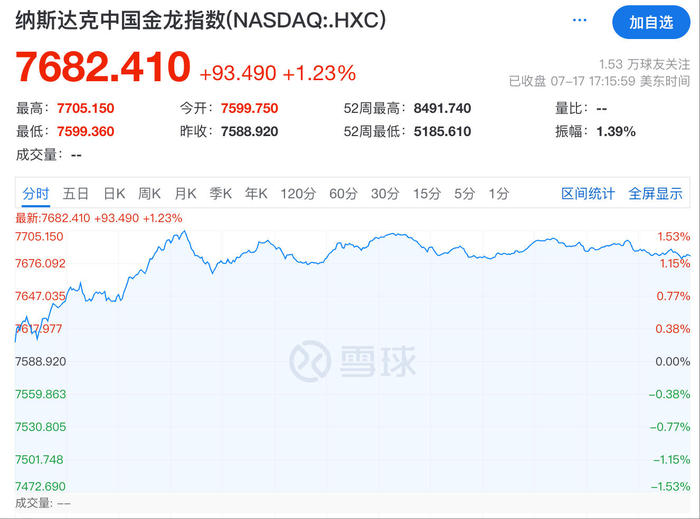Select the 30分 interval tab

point(385,194)
